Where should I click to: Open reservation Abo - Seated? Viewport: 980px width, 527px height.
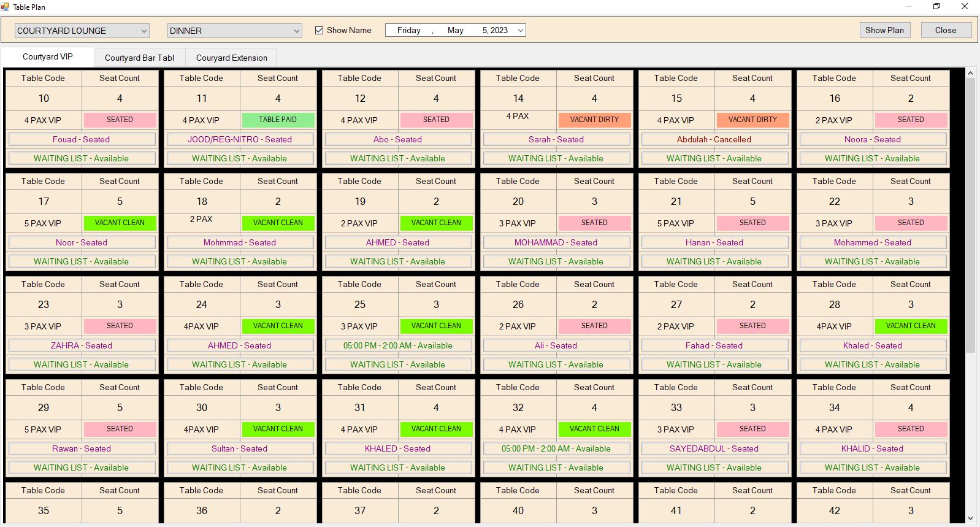coord(397,139)
